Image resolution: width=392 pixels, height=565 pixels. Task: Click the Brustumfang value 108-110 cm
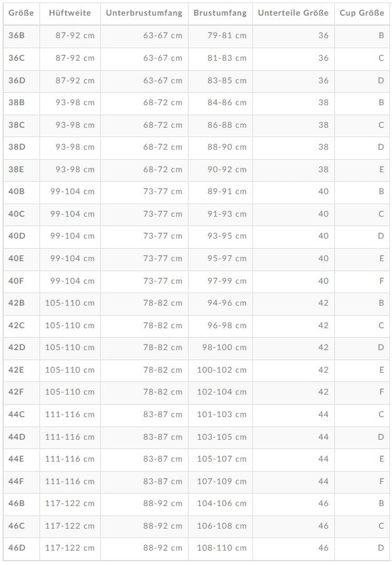(222, 548)
